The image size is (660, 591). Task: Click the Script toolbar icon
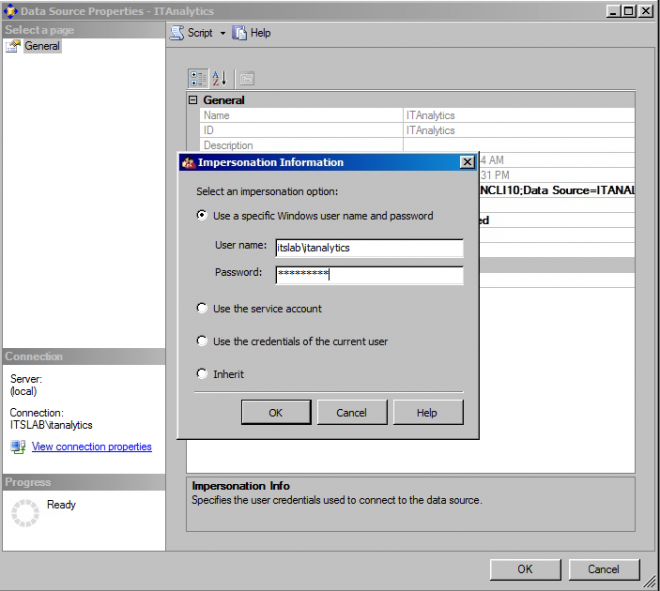(177, 33)
